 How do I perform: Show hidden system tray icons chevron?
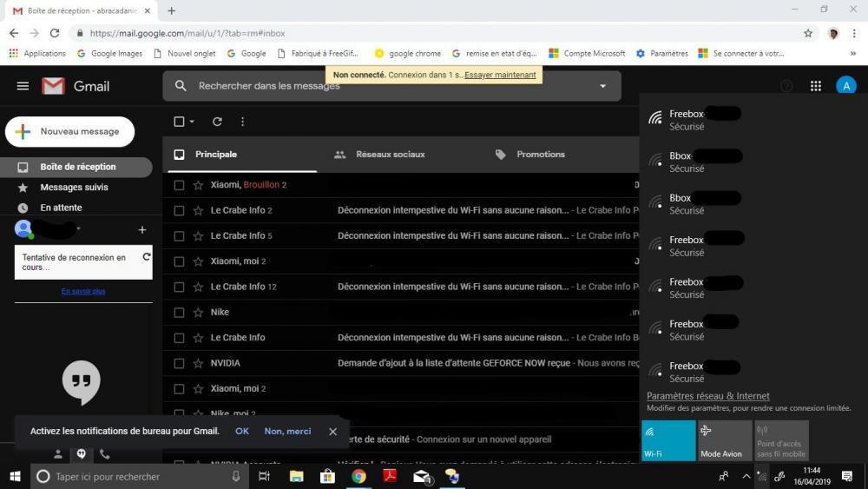tap(746, 476)
